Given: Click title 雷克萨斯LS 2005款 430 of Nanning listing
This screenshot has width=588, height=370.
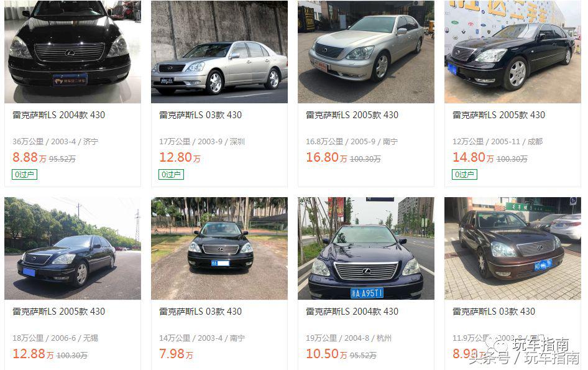Looking at the screenshot, I should point(352,115).
